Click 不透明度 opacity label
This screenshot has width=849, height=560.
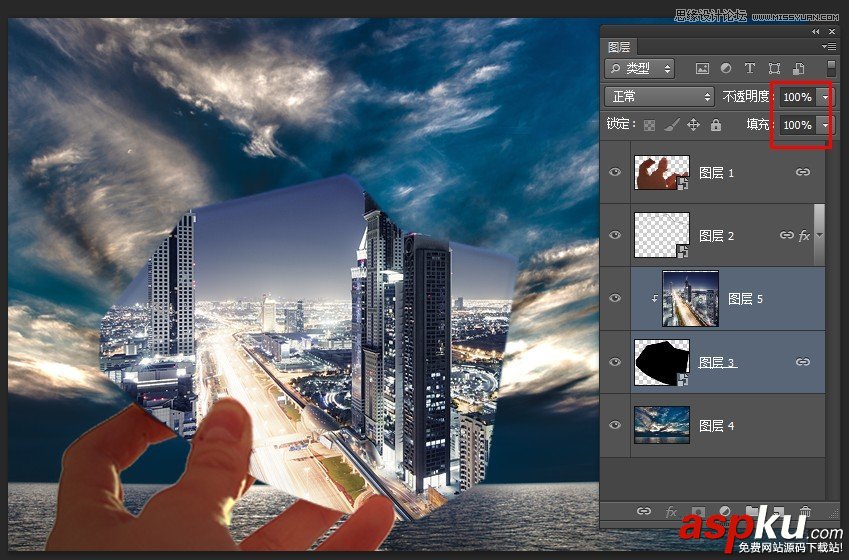(x=746, y=97)
